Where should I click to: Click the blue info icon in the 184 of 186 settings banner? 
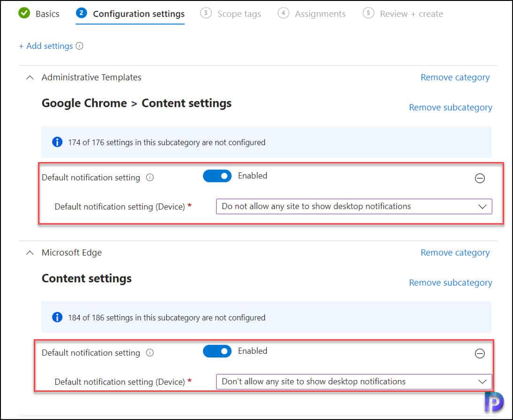pyautogui.click(x=57, y=317)
